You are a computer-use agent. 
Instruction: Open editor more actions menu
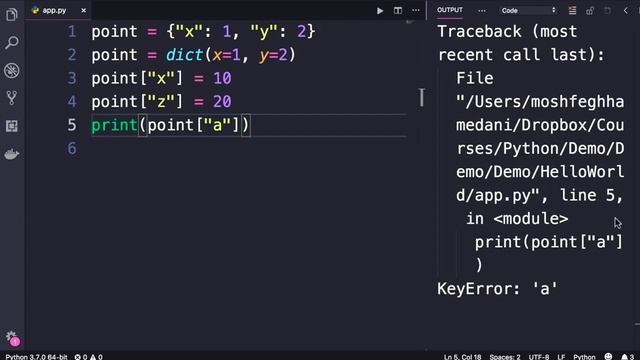pos(416,11)
